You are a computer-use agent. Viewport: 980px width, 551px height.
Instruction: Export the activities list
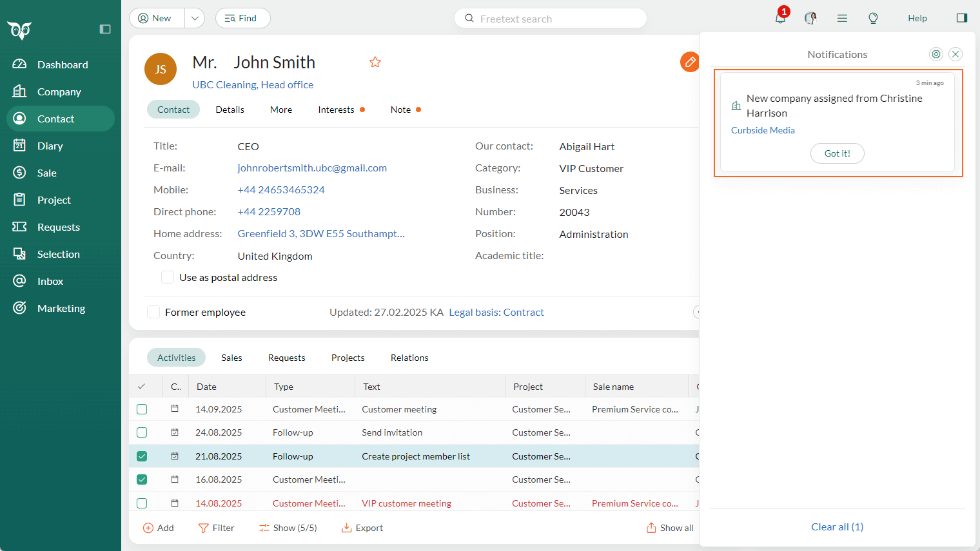(x=362, y=527)
